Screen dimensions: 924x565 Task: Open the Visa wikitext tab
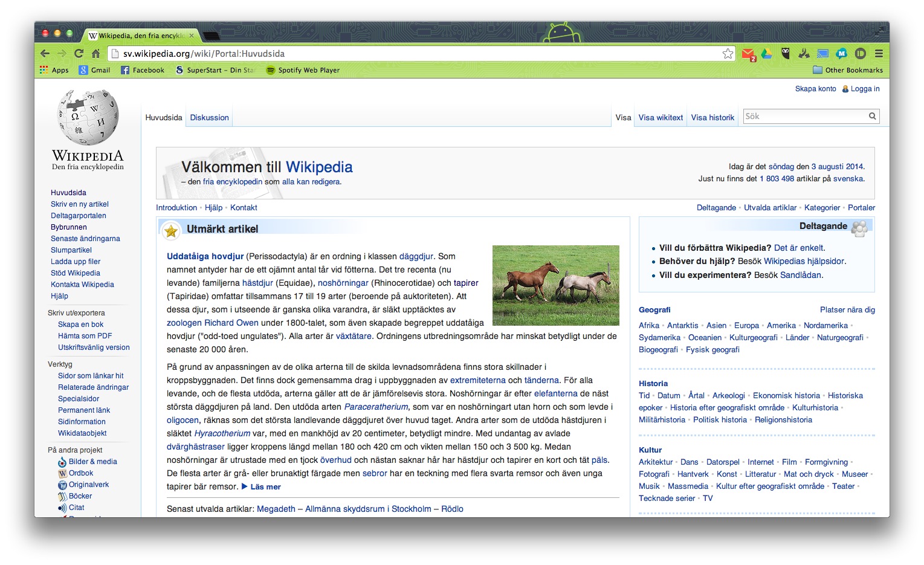coord(661,118)
